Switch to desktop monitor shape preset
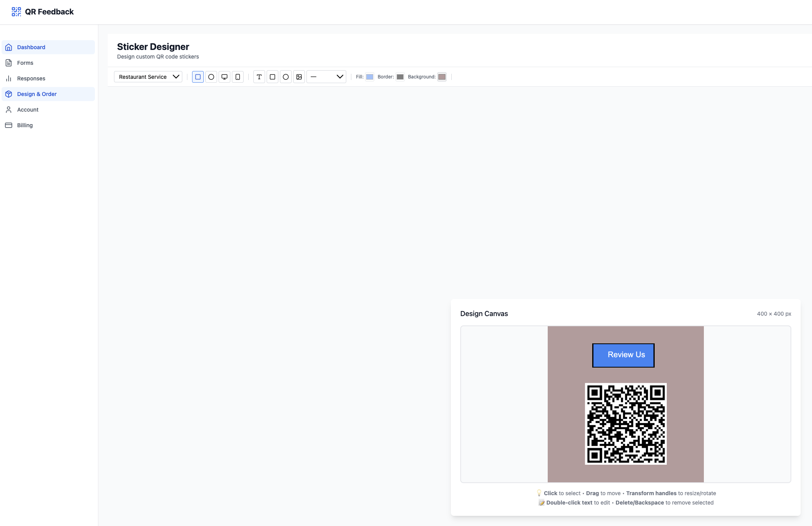812x526 pixels. tap(224, 77)
